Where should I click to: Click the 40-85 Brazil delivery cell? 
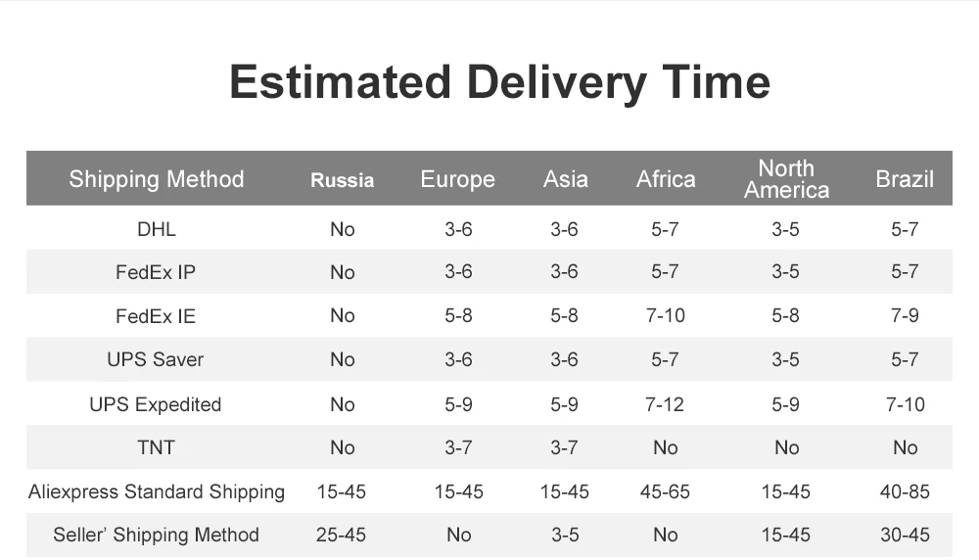click(x=905, y=491)
